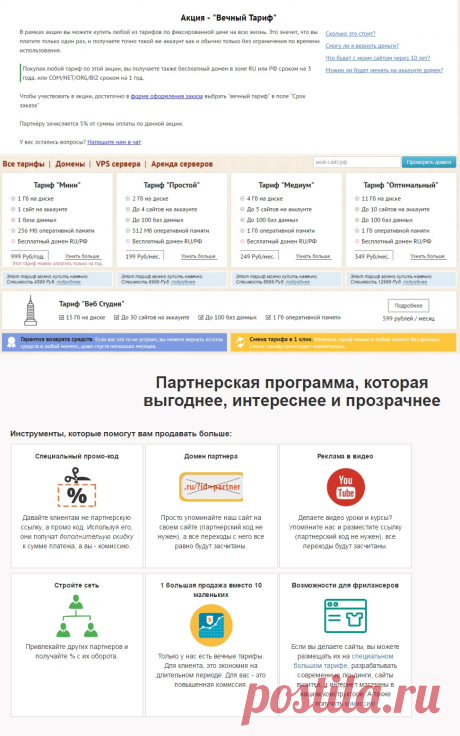Click the blue refund guarantee person icon
Screen dimensions: 460x736
click(11, 342)
